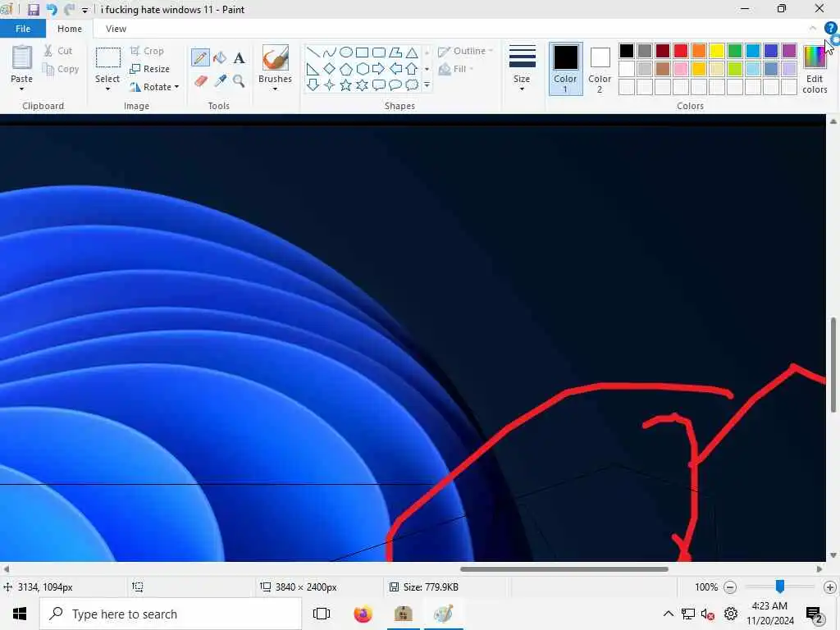Choose the Right arrow shape
Screen dimensions: 840x630
click(x=379, y=69)
